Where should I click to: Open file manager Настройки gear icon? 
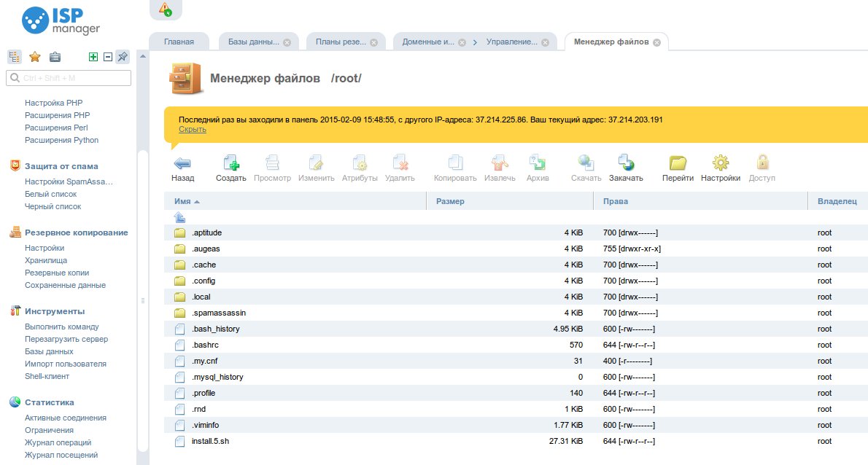[x=720, y=163]
